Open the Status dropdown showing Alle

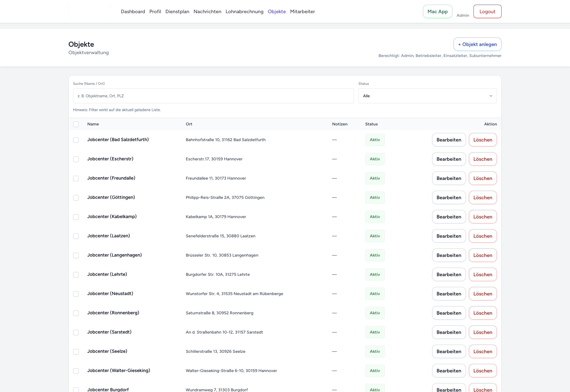[x=427, y=96]
